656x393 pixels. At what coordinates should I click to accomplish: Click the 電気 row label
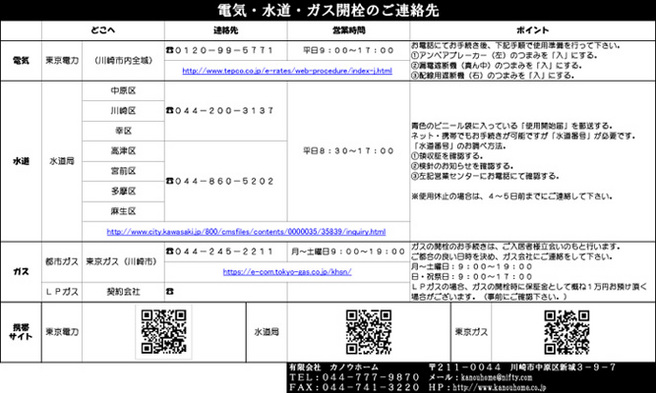(x=21, y=60)
